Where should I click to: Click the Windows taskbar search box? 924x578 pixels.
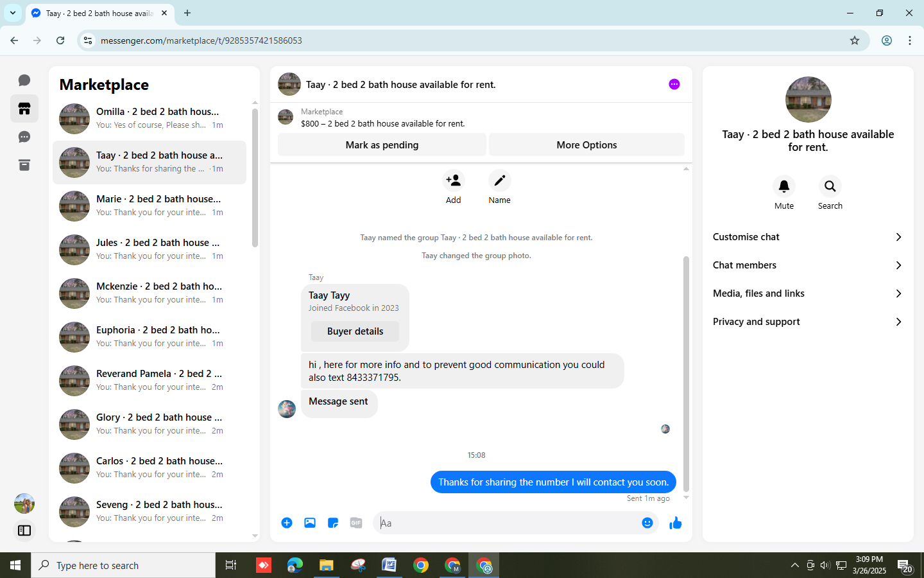click(x=123, y=565)
